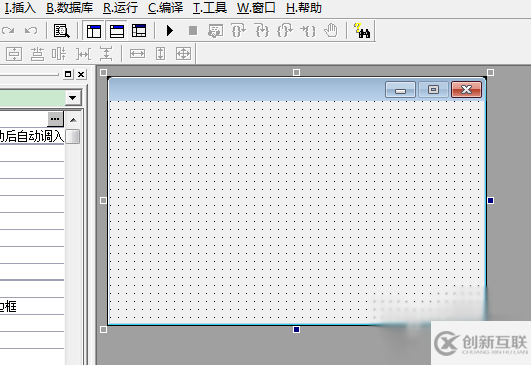
Task: Click the step out of braces icon
Action: click(x=285, y=31)
